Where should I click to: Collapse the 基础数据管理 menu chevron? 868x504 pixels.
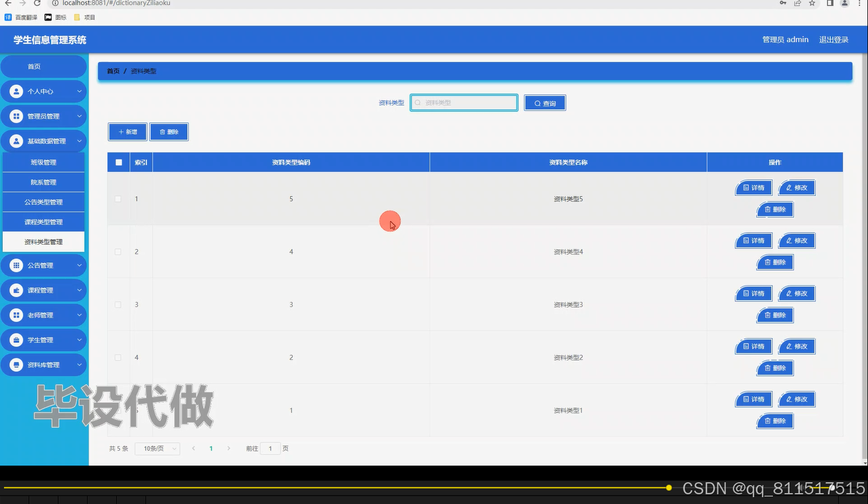coord(80,141)
